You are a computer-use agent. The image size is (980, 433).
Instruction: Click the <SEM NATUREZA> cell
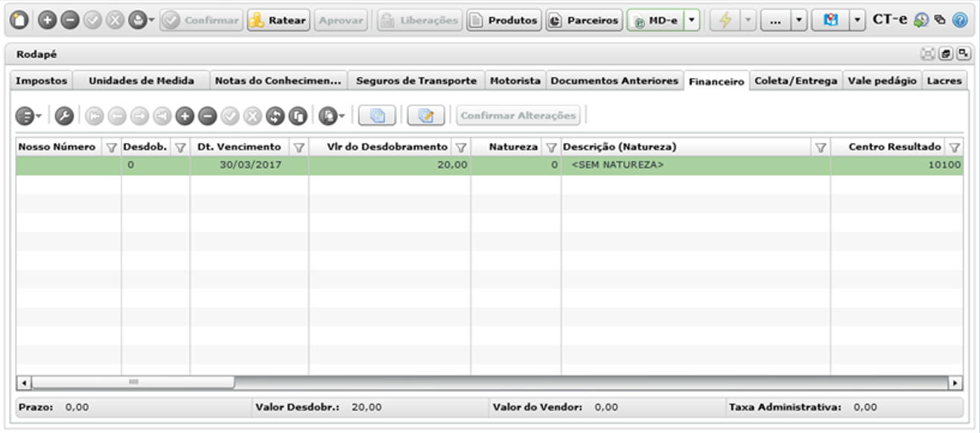tap(696, 165)
